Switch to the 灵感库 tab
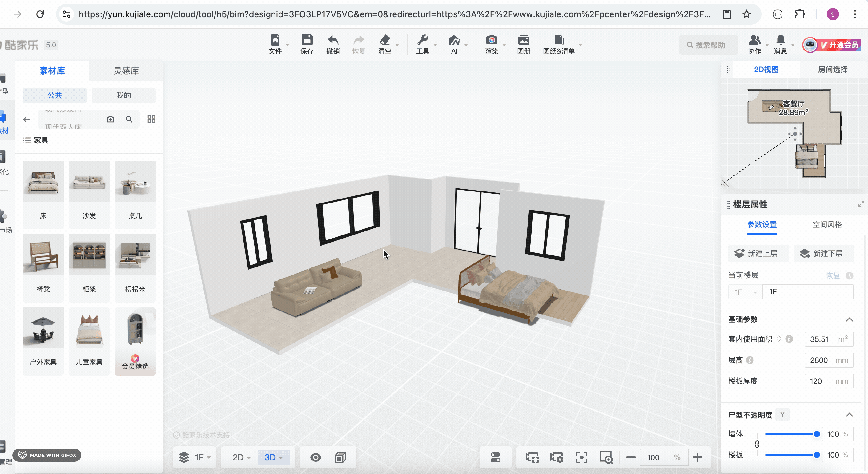Viewport: 868px width, 474px height. point(126,71)
